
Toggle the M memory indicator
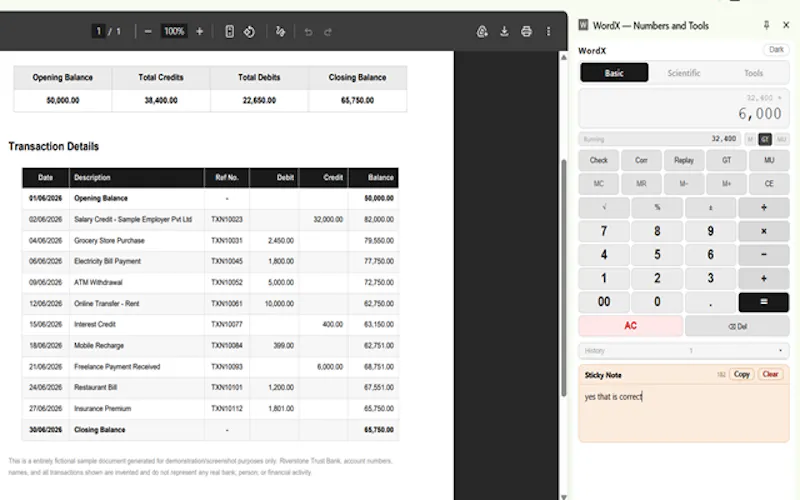coord(750,139)
